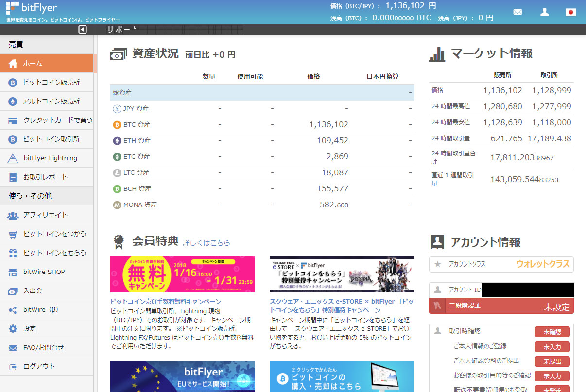
Task: Open the pink 無料 campaign banner
Action: [182, 274]
